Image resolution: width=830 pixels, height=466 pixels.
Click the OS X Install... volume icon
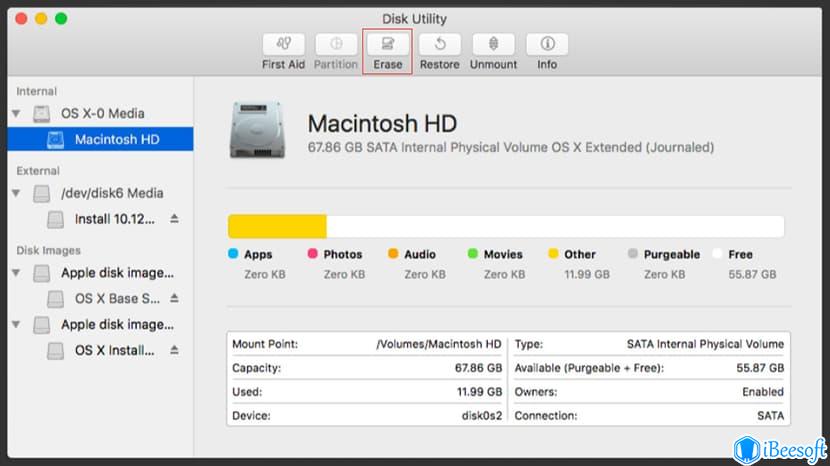[x=56, y=351]
